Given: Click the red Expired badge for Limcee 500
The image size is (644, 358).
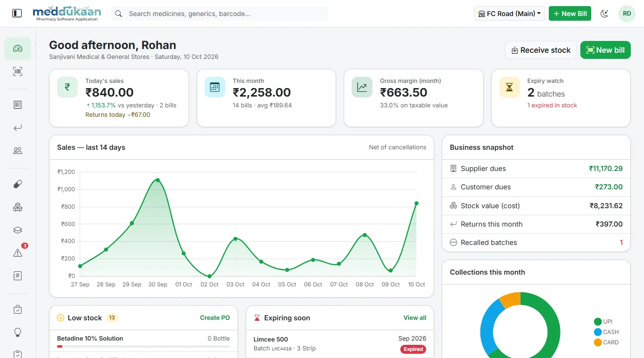Looking at the screenshot, I should pyautogui.click(x=413, y=350).
